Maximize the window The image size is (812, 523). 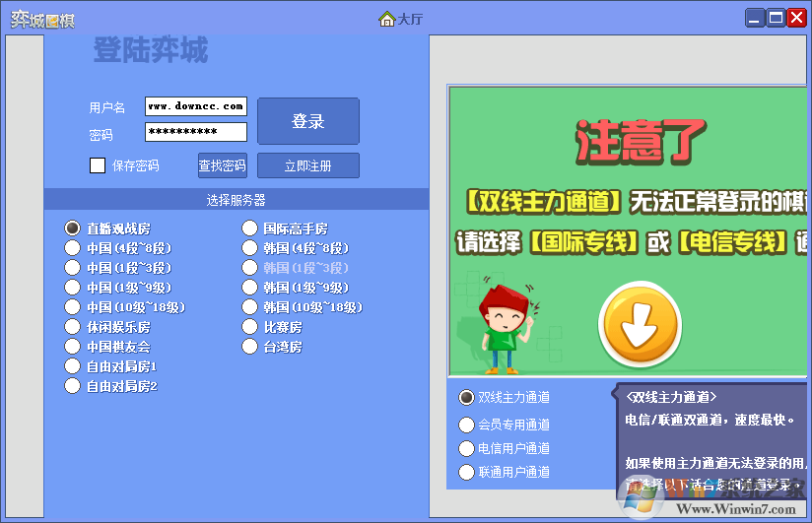pos(776,18)
